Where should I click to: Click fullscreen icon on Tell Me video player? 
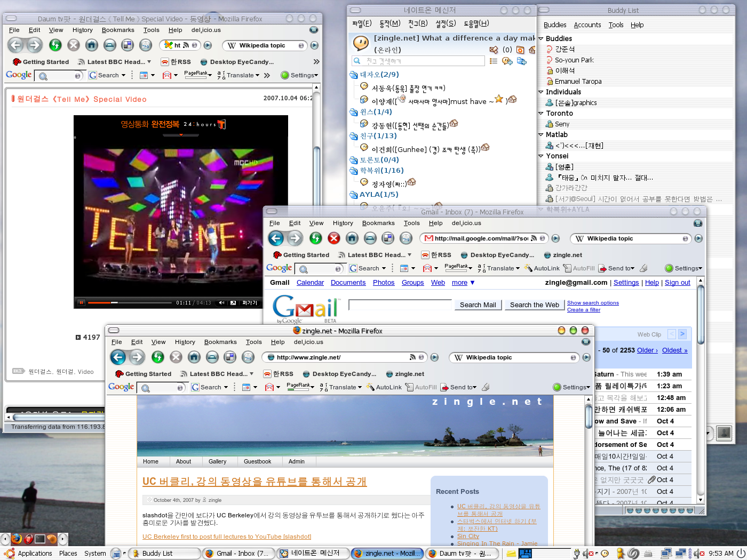click(x=233, y=303)
